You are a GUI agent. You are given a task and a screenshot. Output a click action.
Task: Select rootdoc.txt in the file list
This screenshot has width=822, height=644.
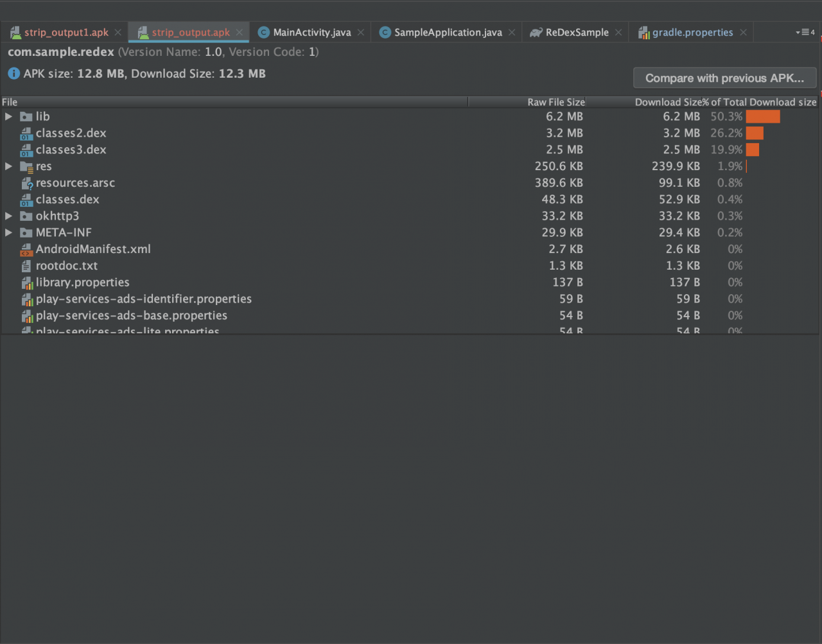tap(410, 266)
